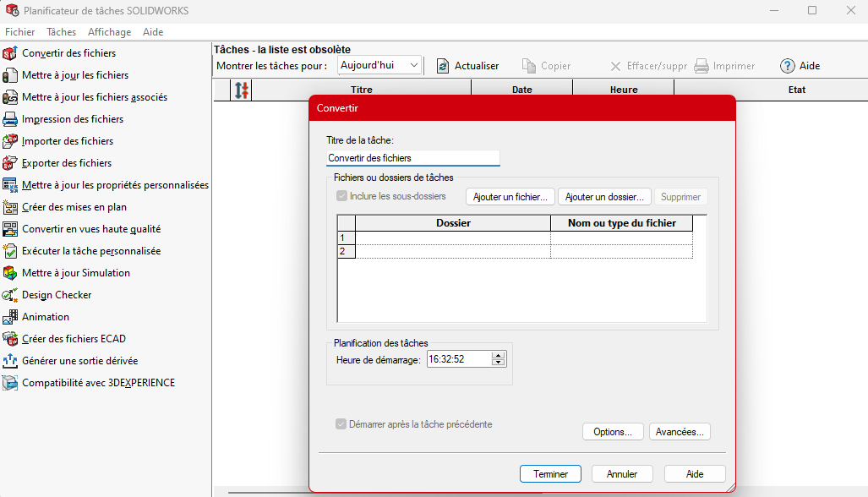Decrease start time with the down spinner arrow
The height and width of the screenshot is (497, 868).
(x=498, y=363)
